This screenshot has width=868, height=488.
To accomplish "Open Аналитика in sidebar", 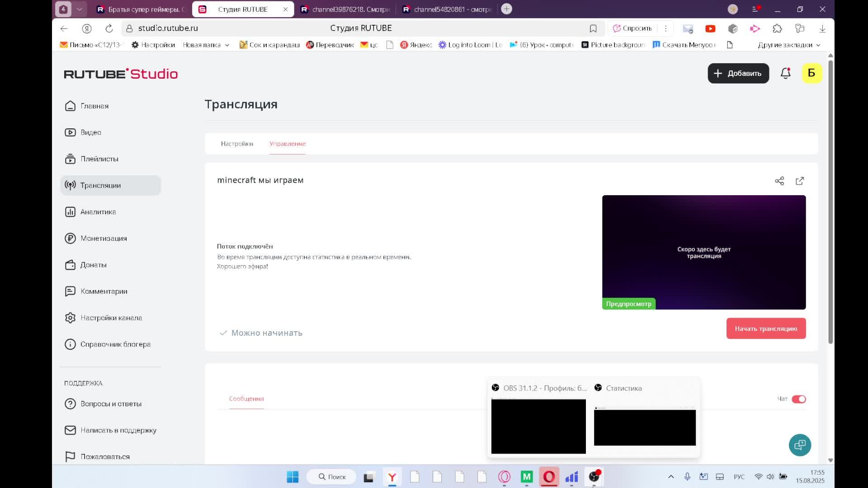I will click(98, 212).
